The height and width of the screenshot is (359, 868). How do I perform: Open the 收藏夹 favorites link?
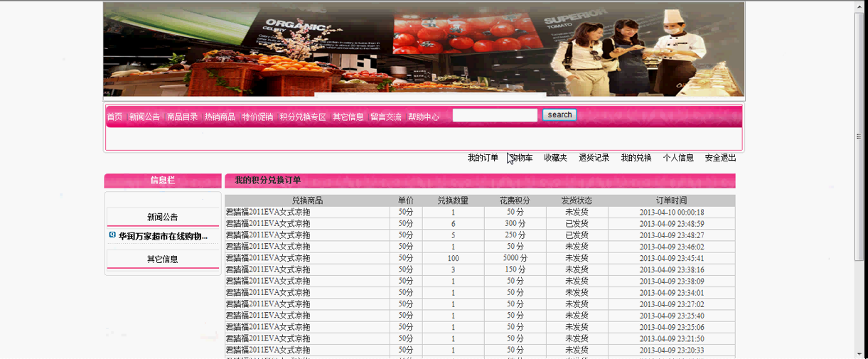tap(555, 158)
